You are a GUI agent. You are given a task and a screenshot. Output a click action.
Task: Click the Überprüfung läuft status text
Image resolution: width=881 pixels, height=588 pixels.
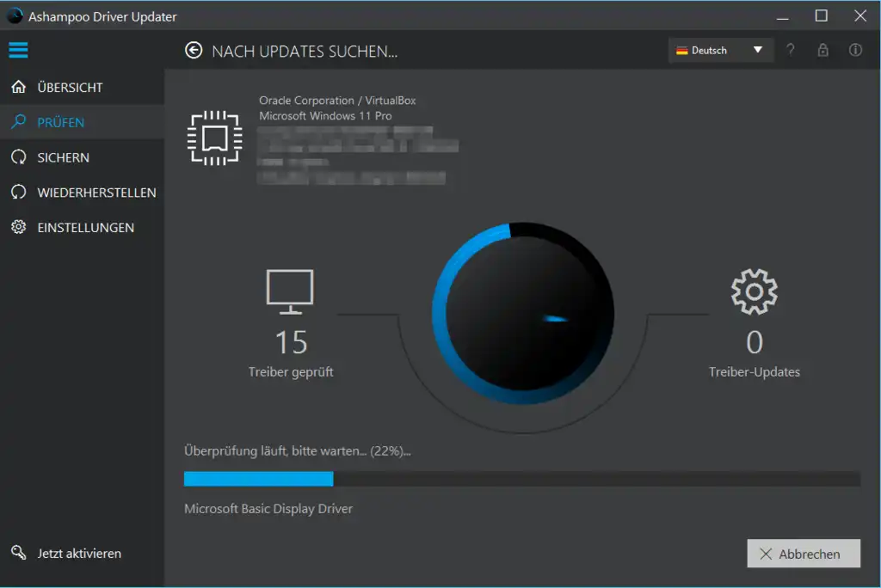coord(297,451)
